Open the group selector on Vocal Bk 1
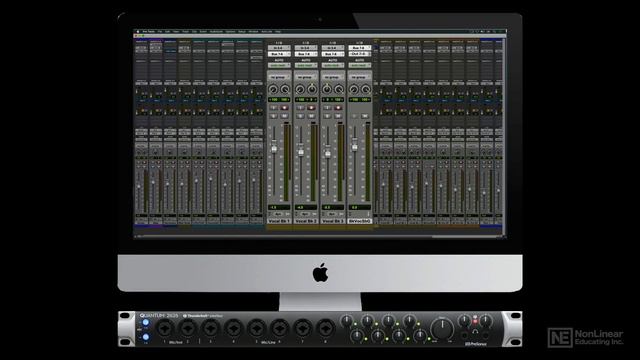 tap(279, 77)
